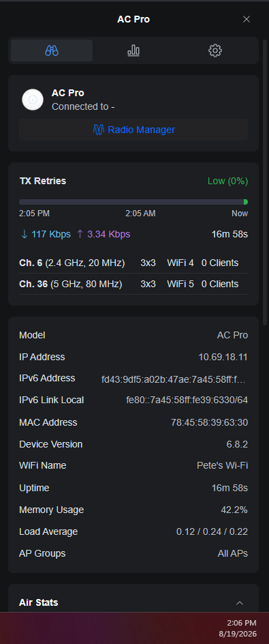The height and width of the screenshot is (644, 269).
Task: Close the AC Pro panel
Action: click(247, 19)
